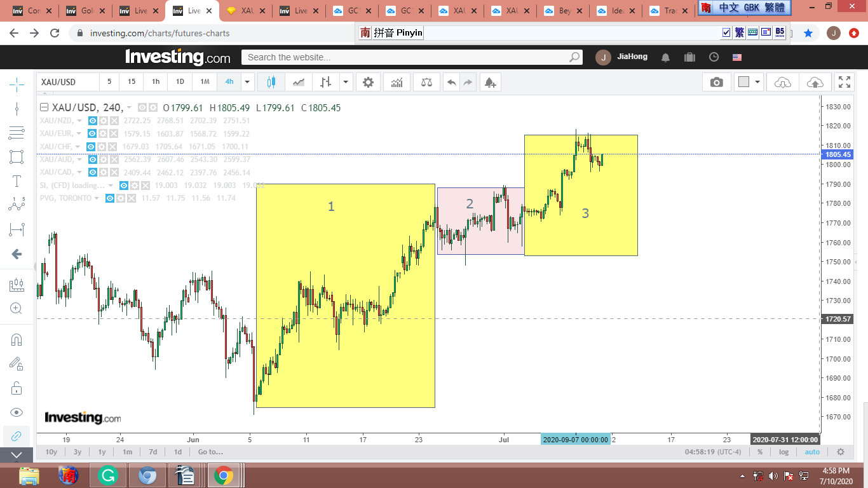Select the 1M timeframe

coord(205,82)
